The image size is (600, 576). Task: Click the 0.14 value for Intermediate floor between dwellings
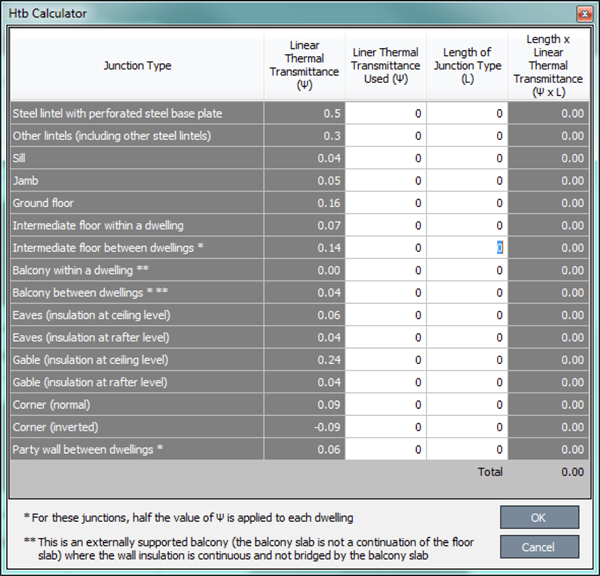[329, 248]
